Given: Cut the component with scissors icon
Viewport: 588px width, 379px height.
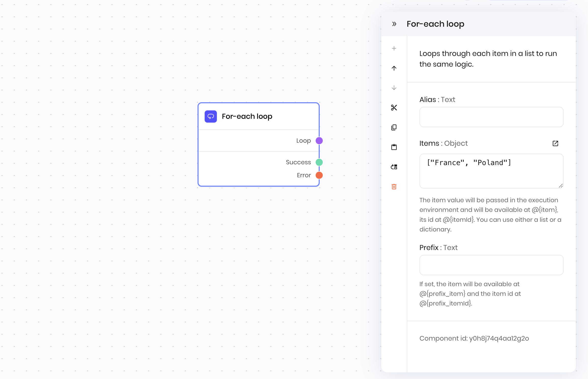Looking at the screenshot, I should click(x=394, y=108).
